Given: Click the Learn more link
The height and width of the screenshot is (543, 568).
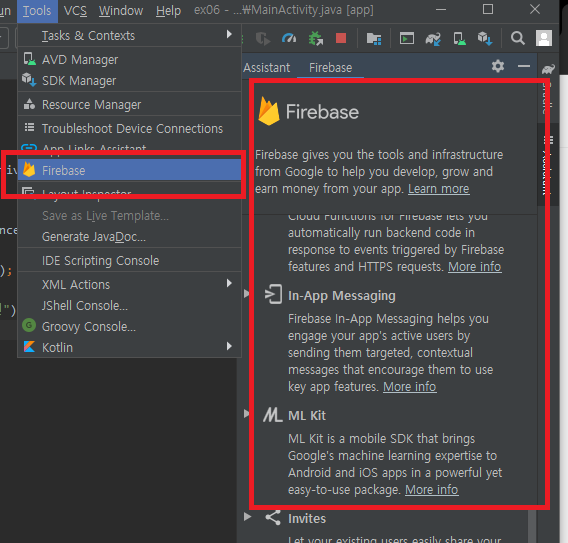Looking at the screenshot, I should coord(439,189).
